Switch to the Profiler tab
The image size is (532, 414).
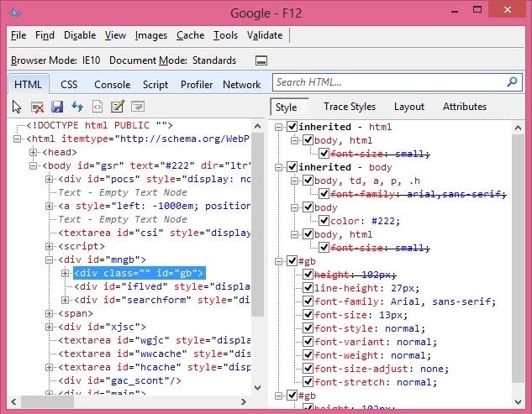[197, 85]
